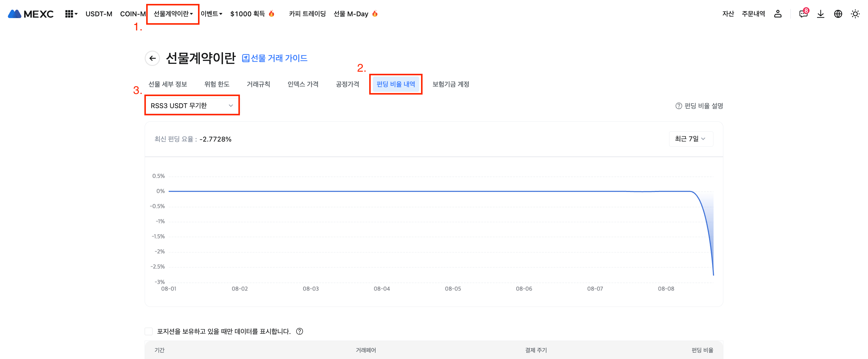Image resolution: width=868 pixels, height=359 pixels.
Task: Click the help icon beside position checkbox text
Action: [299, 331]
